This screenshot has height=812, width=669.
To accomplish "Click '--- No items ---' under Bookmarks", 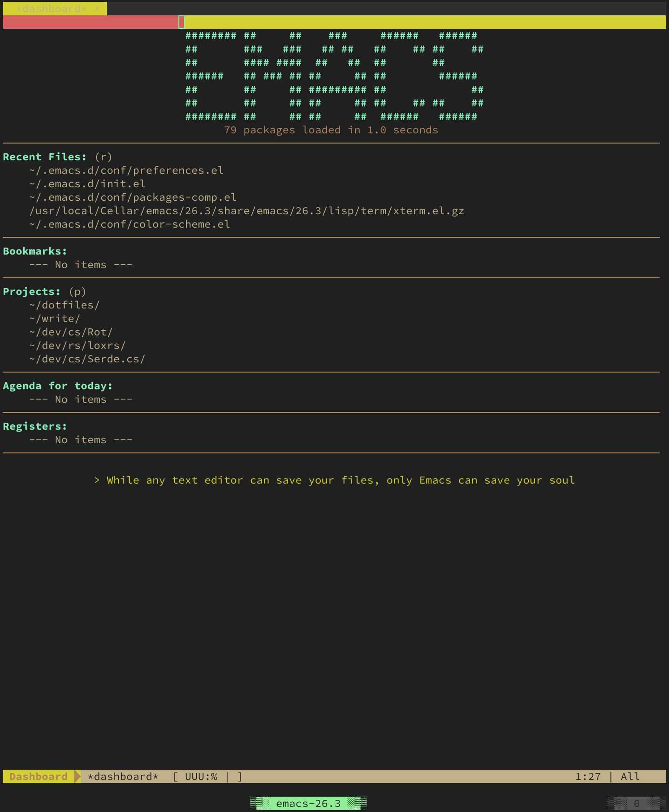I will [81, 265].
